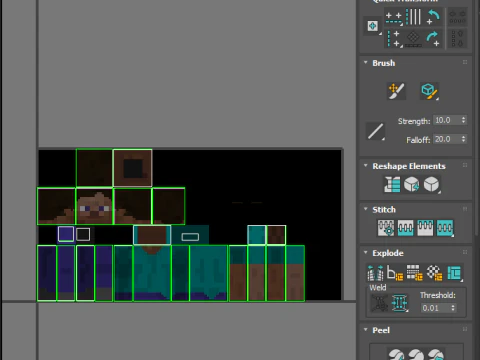Viewport: 480px width, 360px height.
Task: Select the teal shirt front UV island with neck
Action: point(152,273)
